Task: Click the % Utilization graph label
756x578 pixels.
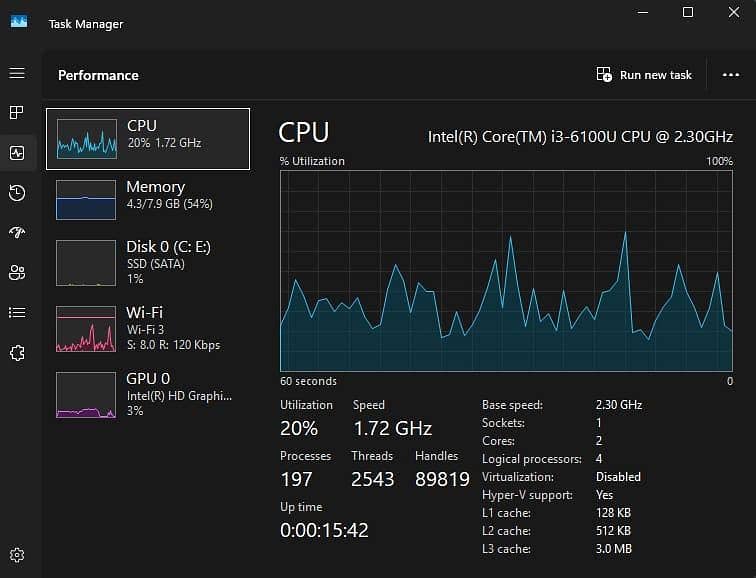Action: (312, 161)
